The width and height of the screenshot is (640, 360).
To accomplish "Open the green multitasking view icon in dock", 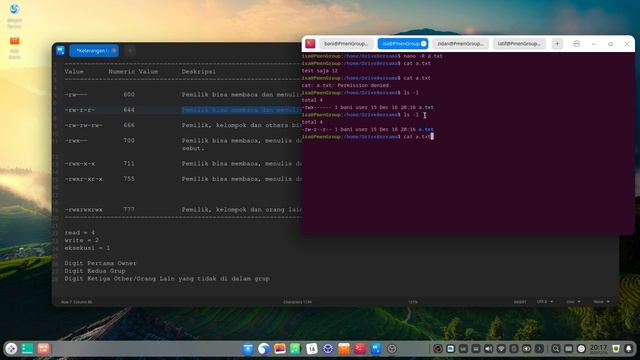I will coord(27,349).
